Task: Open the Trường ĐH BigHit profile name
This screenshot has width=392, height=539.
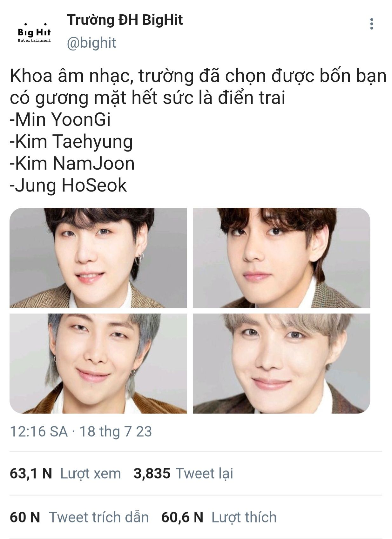Action: 125,20
